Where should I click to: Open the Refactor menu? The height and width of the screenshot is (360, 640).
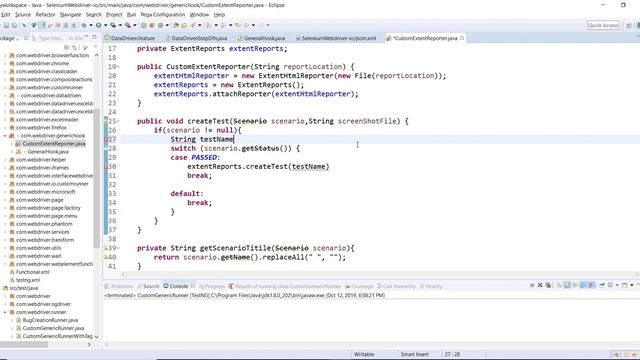[45, 14]
